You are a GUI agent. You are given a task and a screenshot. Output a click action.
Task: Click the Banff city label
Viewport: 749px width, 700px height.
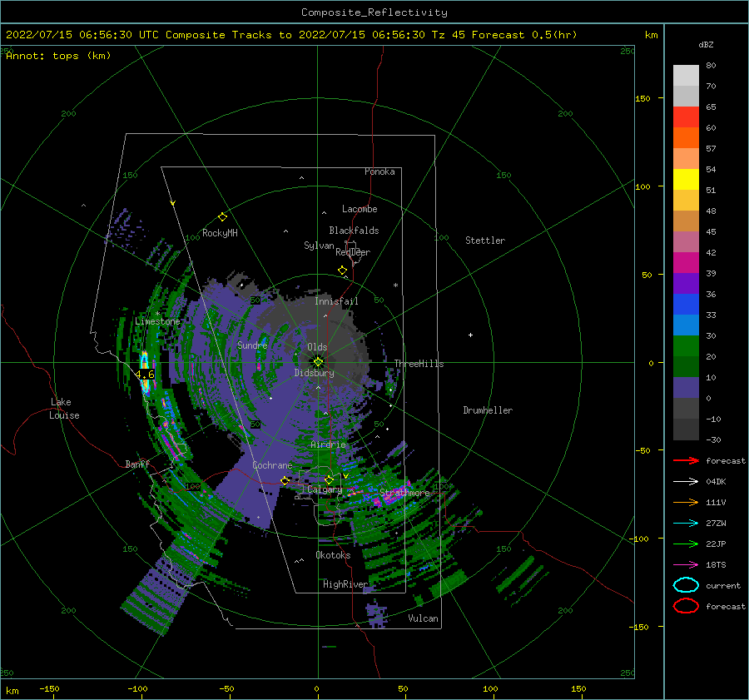coord(137,464)
